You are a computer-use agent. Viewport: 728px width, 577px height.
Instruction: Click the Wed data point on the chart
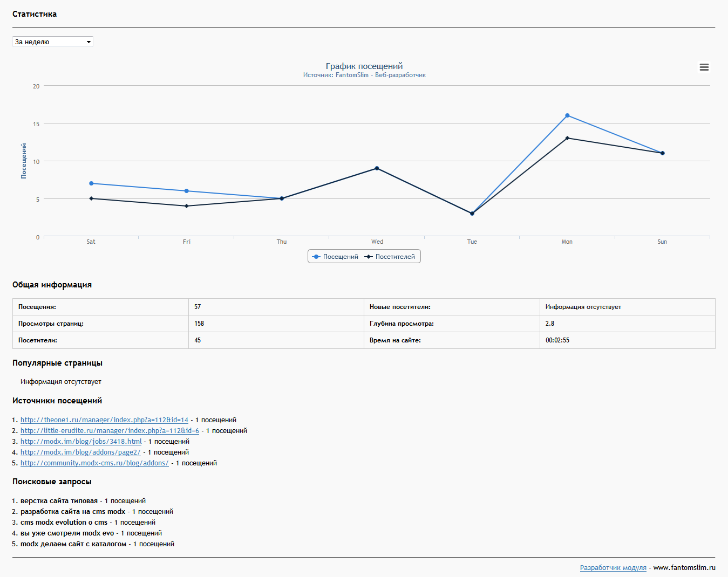click(x=377, y=168)
